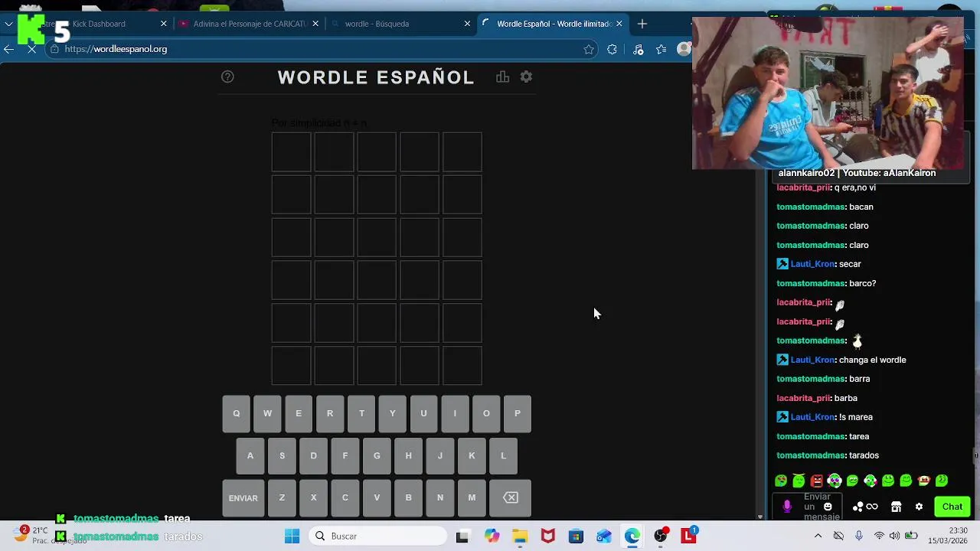
Task: Open browser extensions puzzle icon
Action: click(612, 49)
